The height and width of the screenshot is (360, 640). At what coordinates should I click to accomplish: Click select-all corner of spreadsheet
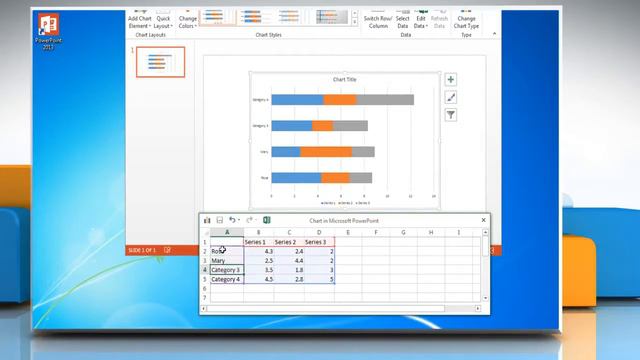206,233
